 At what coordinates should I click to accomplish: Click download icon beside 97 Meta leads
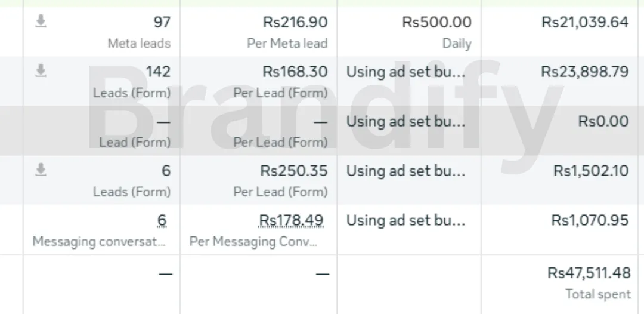(41, 22)
